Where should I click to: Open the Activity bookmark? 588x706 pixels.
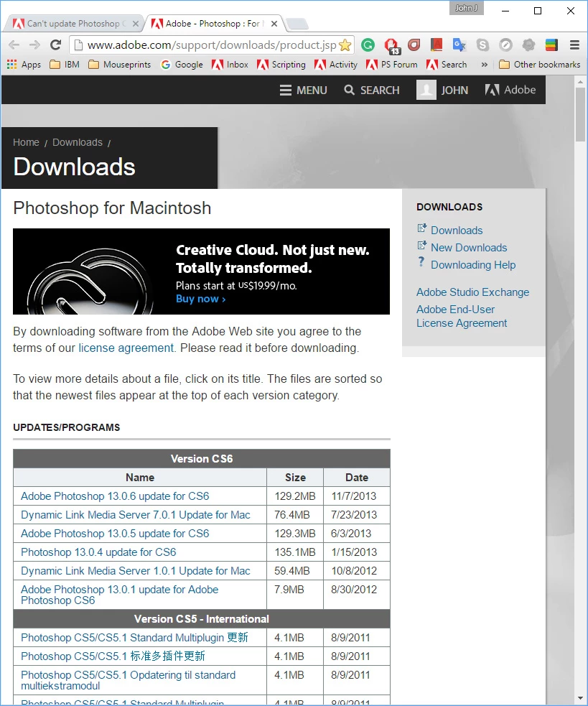pos(336,65)
